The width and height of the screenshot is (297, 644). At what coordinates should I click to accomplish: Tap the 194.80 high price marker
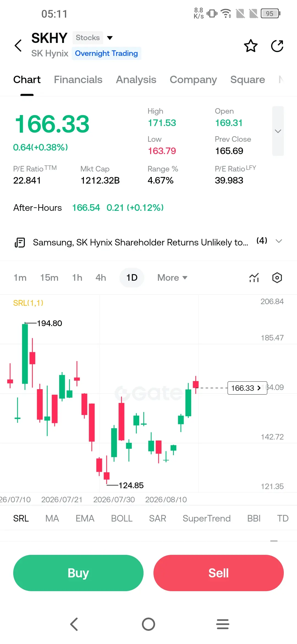pyautogui.click(x=50, y=323)
